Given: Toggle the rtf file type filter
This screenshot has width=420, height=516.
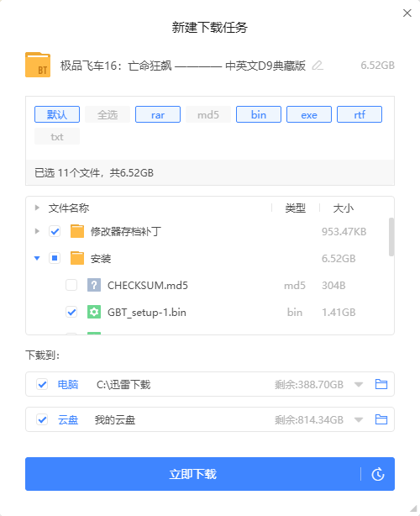Looking at the screenshot, I should click(360, 114).
